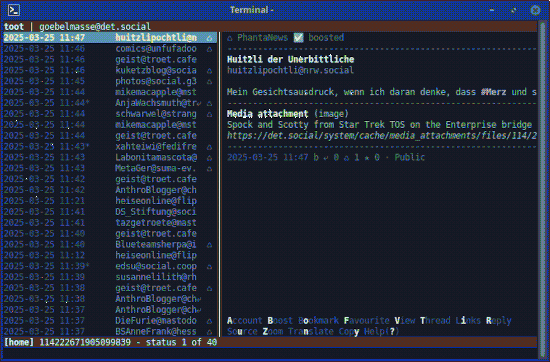Select the 11:12 heiseonline@flip toot
This screenshot has width=550, height=362.
click(110, 255)
